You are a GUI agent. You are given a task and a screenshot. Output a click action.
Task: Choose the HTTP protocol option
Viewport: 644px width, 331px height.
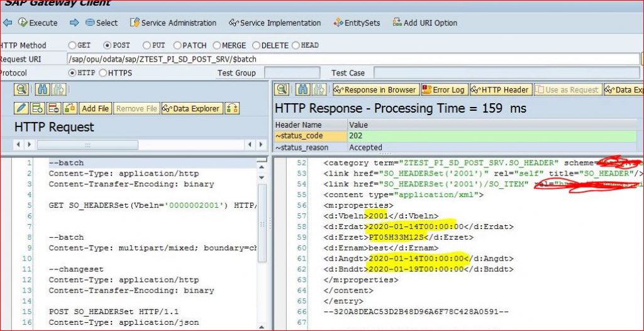click(x=72, y=73)
